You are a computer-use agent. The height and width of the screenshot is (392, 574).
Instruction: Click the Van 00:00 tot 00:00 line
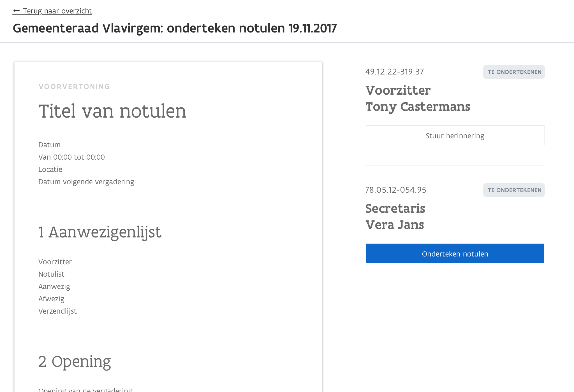point(71,157)
